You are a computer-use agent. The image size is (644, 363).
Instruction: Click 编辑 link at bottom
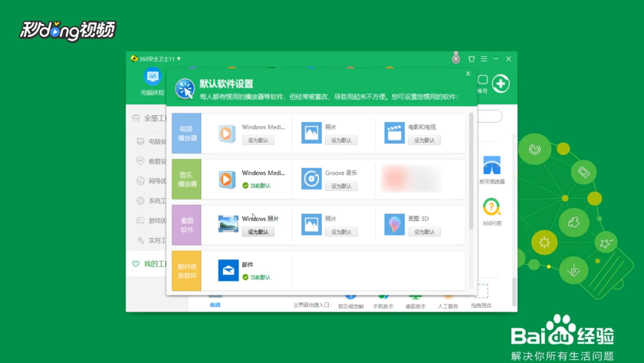coord(215,305)
